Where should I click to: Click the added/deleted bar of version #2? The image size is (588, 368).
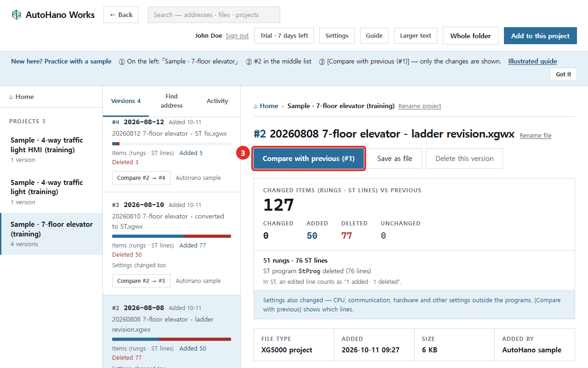point(171,339)
